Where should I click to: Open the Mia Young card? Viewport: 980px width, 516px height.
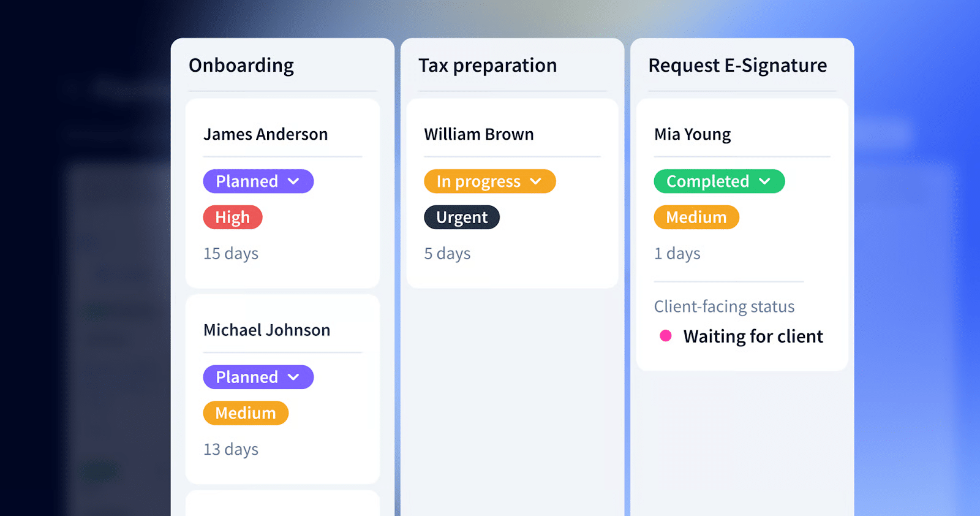[692, 134]
